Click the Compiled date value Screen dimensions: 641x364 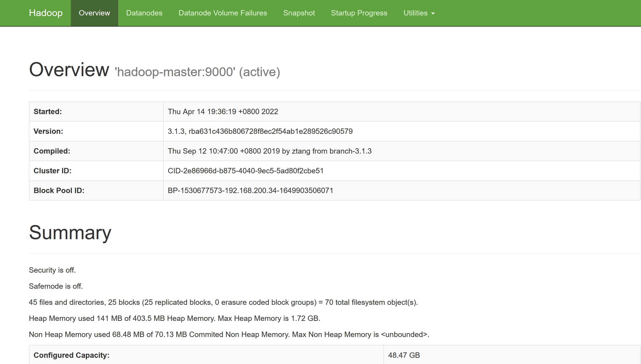click(x=270, y=151)
